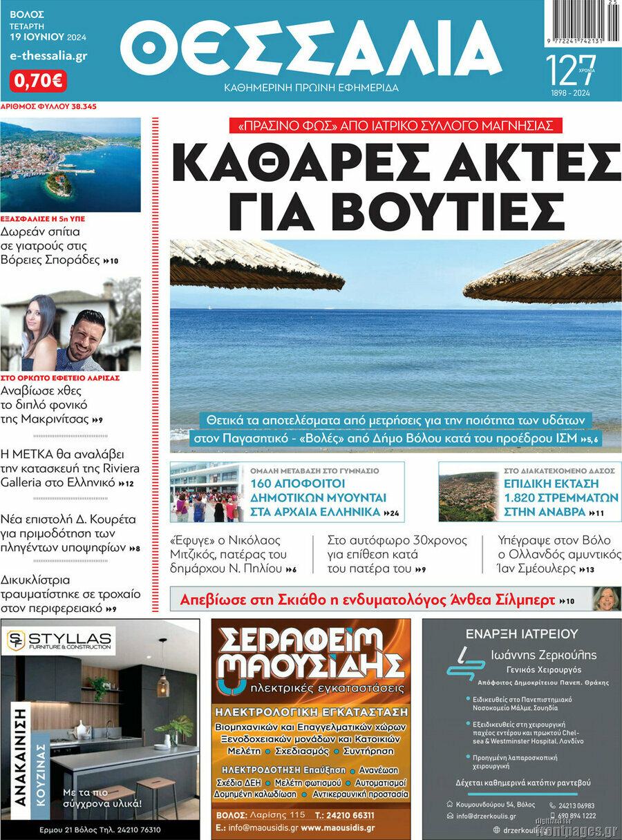The image size is (622, 840).
Task: Click the red label 'ΣΤΟ ΟΡΚΩΤΟ ΕΦΕΤΕΙΟ ΛΑΡΙΣΑΣ'
Action: click(60, 378)
